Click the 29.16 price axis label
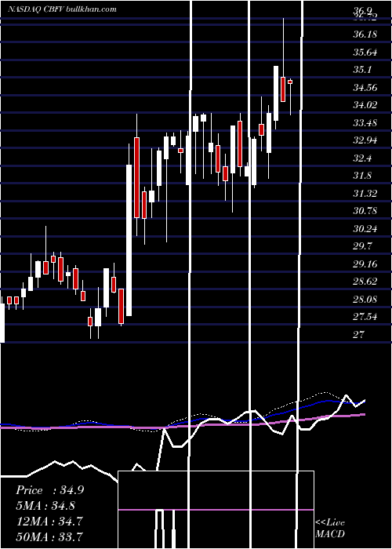 [365, 264]
